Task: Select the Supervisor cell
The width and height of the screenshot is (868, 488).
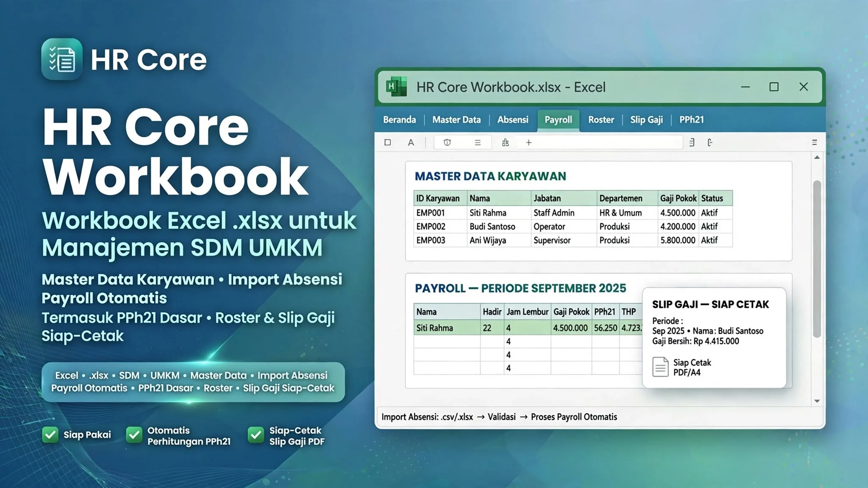Action: pos(564,240)
